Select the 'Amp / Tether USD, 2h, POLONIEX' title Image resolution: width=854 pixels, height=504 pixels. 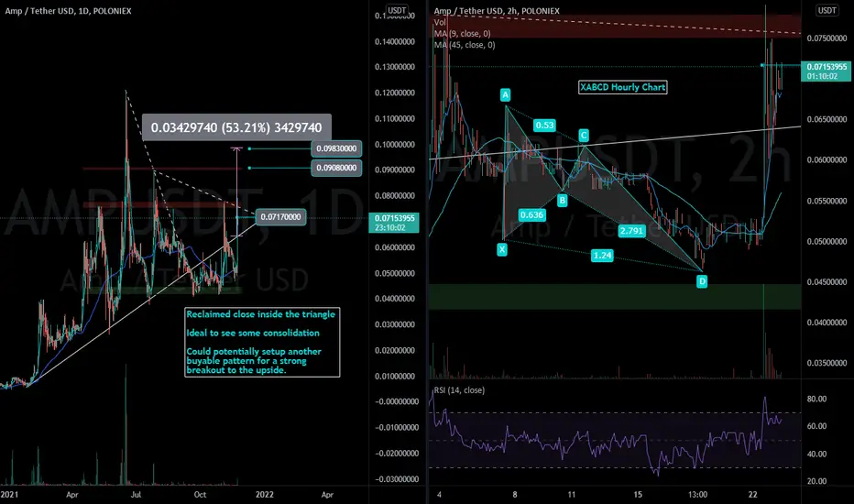point(497,11)
